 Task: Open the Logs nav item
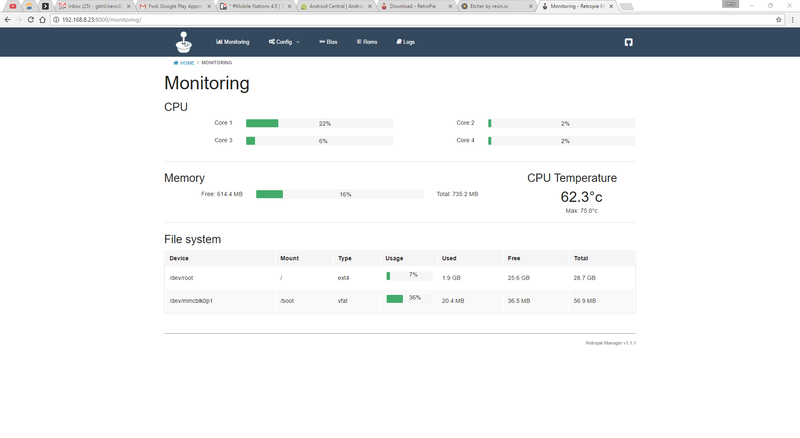click(406, 42)
